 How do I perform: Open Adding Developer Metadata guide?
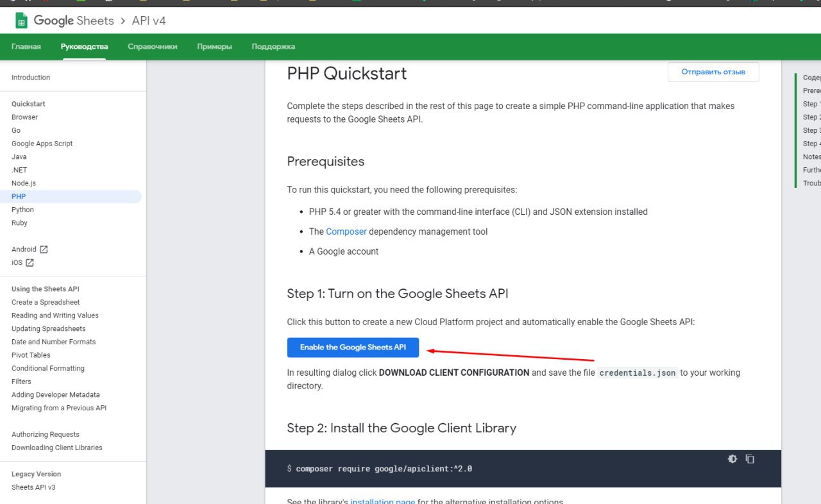coord(56,395)
